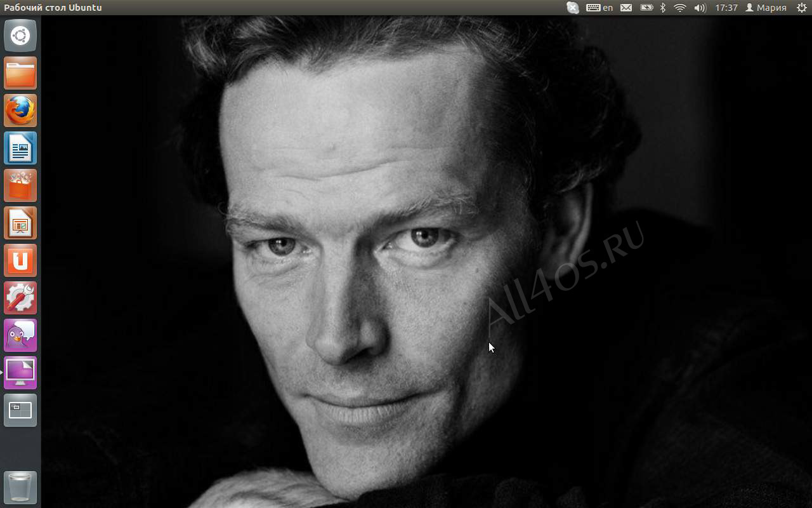The width and height of the screenshot is (812, 508).
Task: Open the session power cog menu
Action: click(x=801, y=8)
